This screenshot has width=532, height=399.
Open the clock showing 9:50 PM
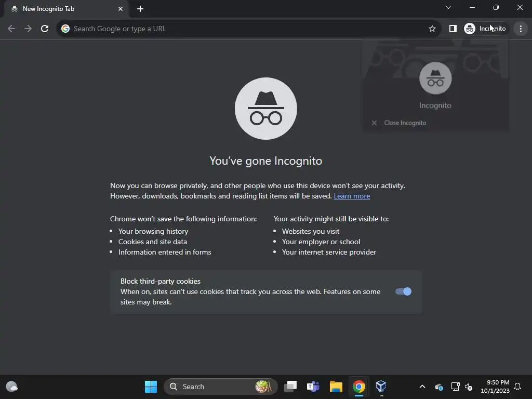click(x=495, y=387)
